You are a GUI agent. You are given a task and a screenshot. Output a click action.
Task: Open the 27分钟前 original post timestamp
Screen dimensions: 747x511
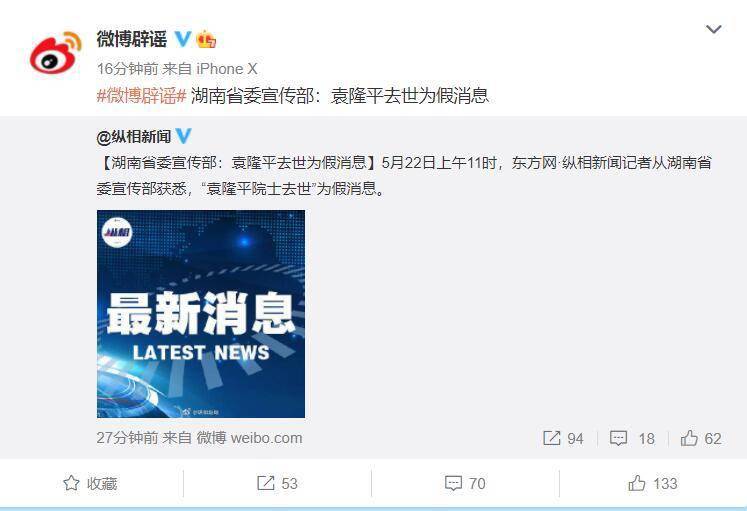tap(127, 438)
